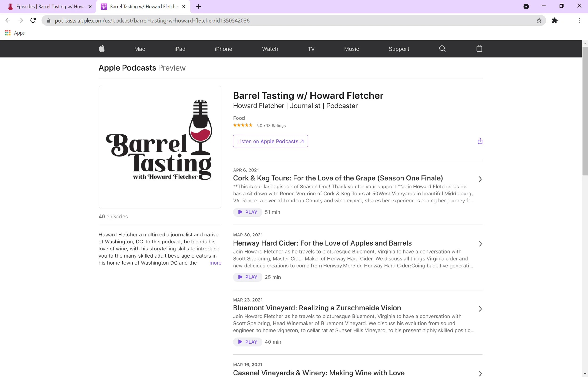This screenshot has width=588, height=377.
Task: Play the Henway Hard Cider episode
Action: (247, 277)
